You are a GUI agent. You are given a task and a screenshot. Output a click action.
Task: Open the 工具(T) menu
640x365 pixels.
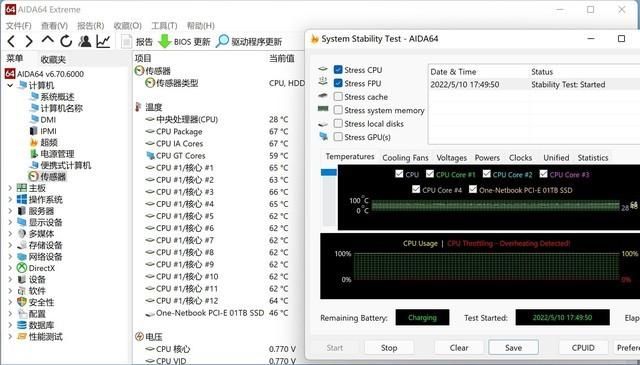coord(164,26)
